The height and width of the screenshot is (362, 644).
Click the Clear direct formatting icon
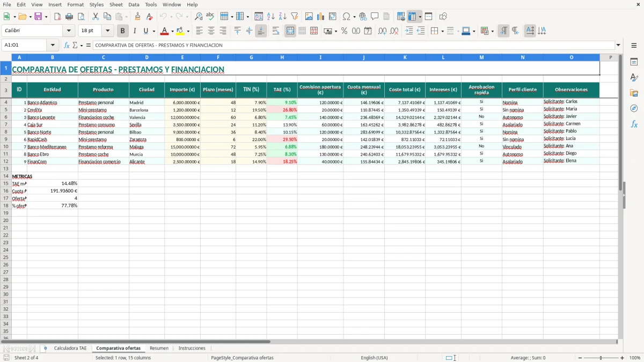coord(150,17)
